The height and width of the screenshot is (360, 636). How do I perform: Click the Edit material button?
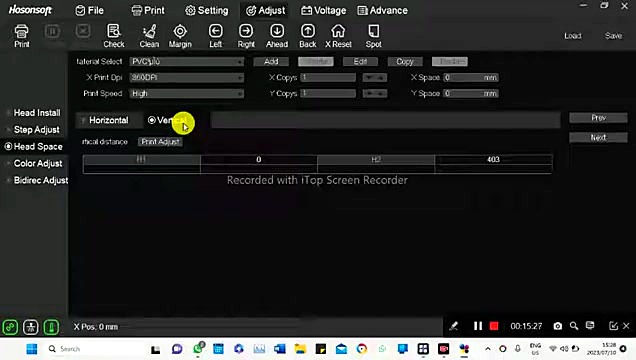click(x=360, y=62)
